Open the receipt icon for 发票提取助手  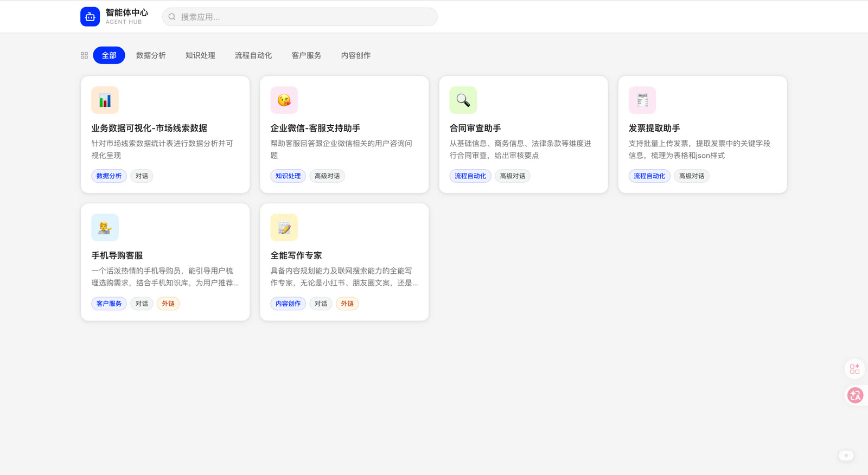(642, 100)
